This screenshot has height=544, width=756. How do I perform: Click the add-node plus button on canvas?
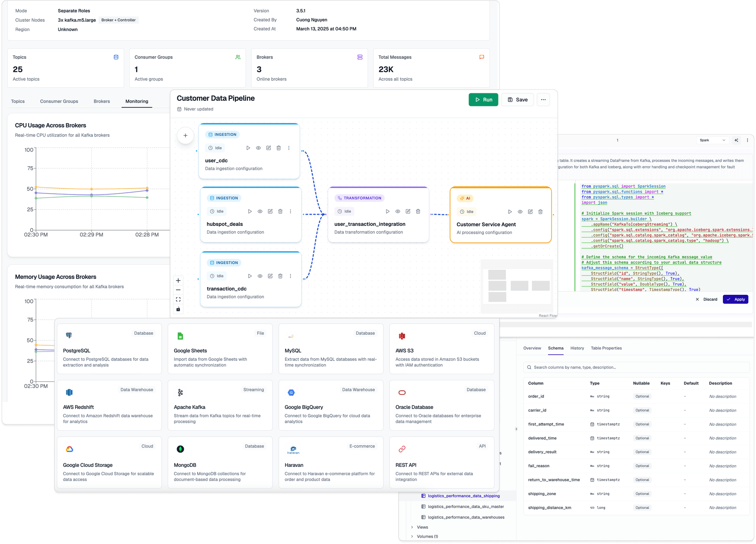pos(185,135)
